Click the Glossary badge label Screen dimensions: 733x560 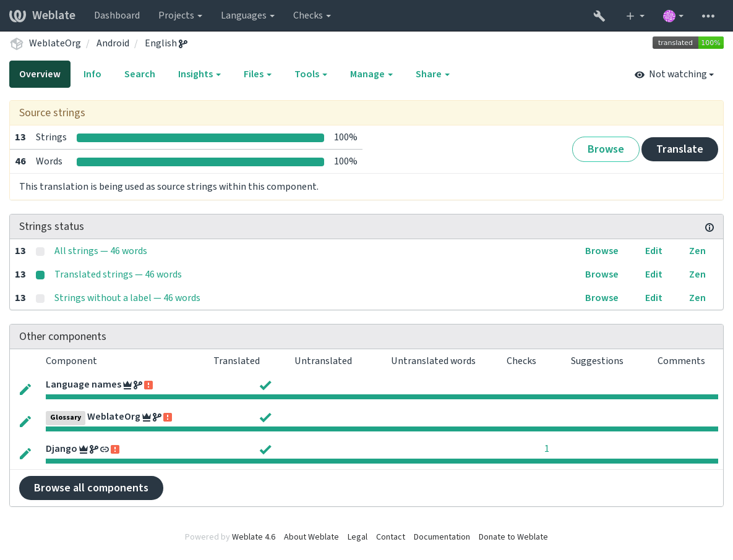click(66, 418)
